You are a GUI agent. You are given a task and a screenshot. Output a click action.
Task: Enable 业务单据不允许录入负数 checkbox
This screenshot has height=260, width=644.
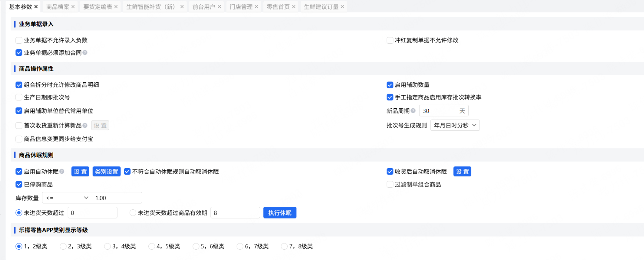(19, 40)
